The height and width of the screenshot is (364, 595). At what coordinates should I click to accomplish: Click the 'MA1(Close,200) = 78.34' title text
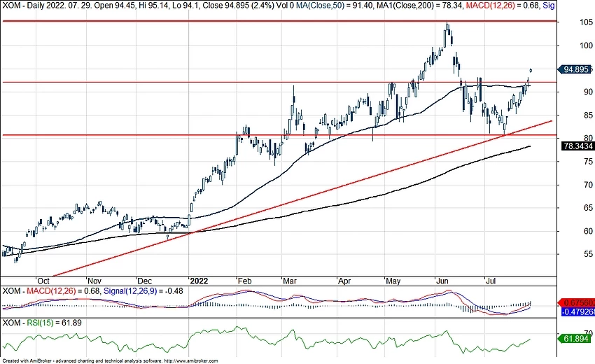421,6
